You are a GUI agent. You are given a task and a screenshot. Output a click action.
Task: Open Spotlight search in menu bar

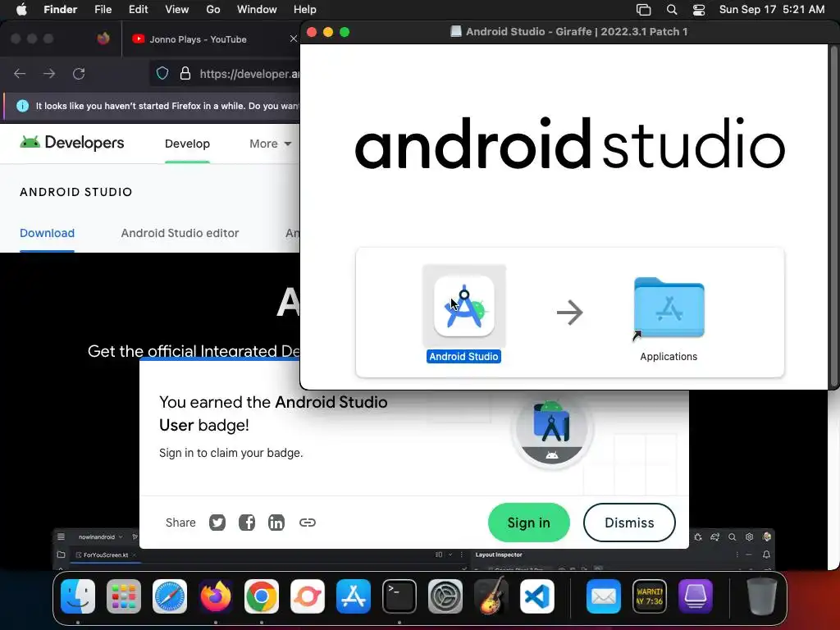pos(671,10)
